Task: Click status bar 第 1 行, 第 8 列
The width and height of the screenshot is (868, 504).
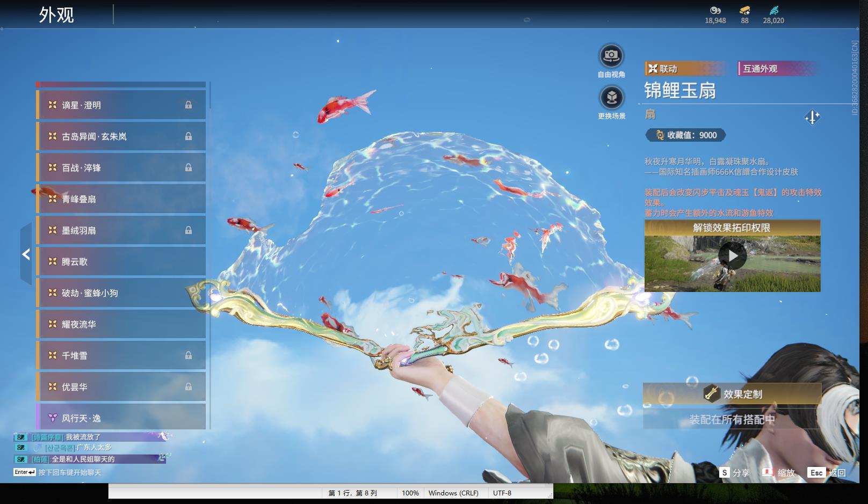Action: pos(353,493)
